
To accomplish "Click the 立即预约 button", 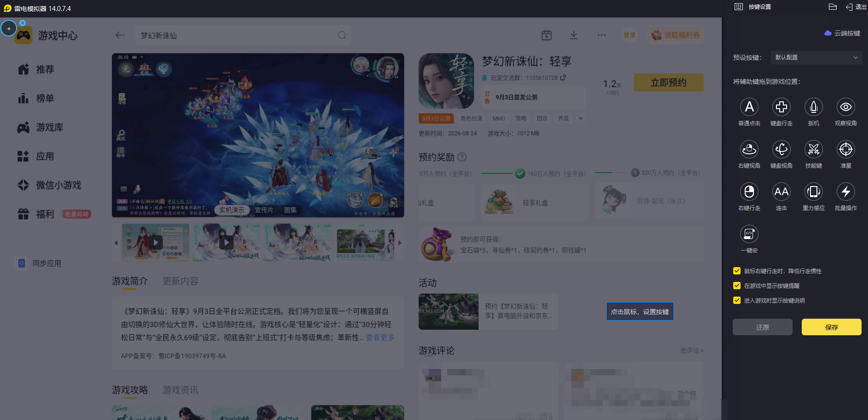I will (669, 82).
